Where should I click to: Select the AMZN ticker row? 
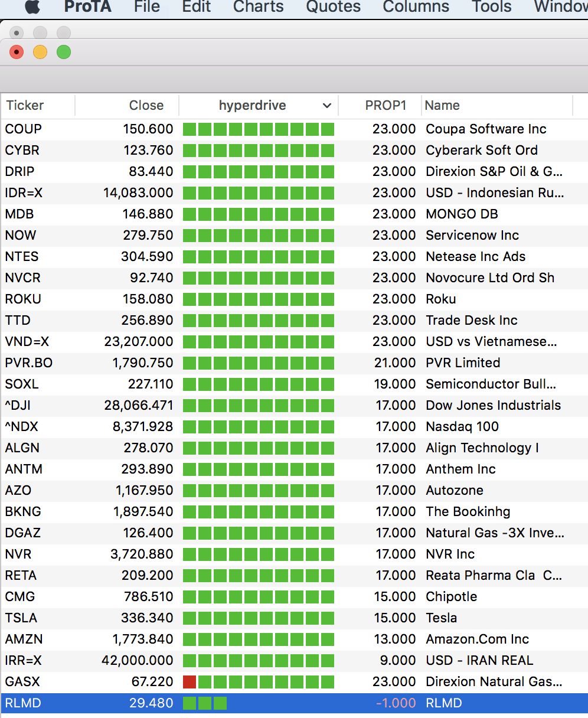click(x=294, y=639)
